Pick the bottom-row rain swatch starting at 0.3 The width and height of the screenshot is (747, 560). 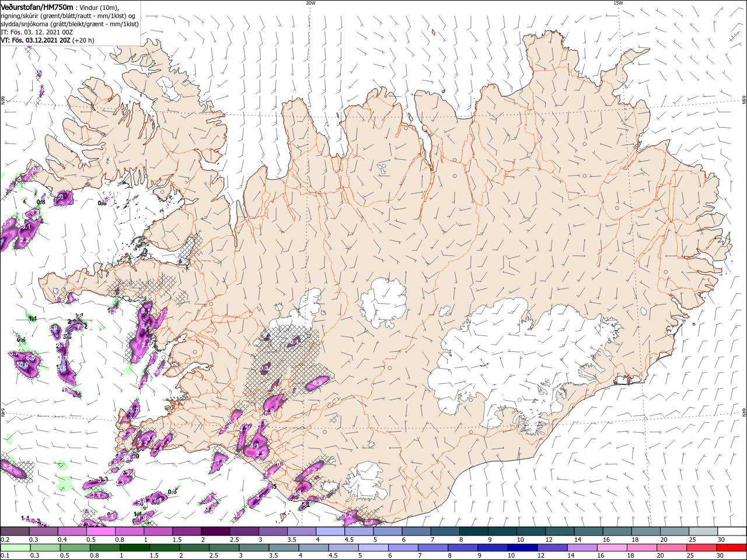(x=44, y=548)
